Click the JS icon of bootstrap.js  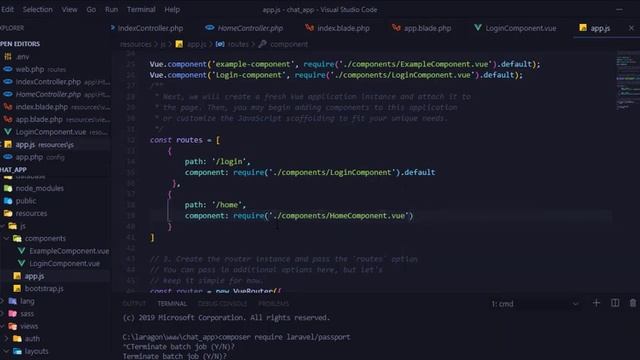click(x=17, y=289)
